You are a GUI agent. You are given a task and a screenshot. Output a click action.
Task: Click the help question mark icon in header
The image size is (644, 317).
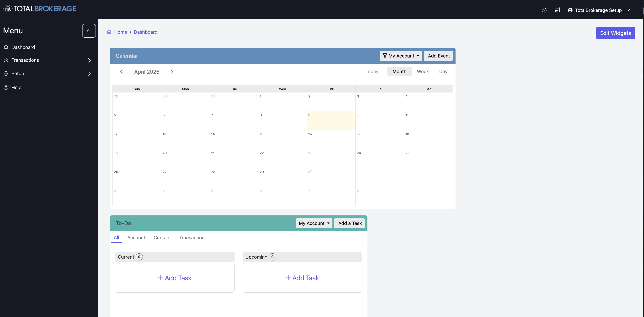(544, 10)
